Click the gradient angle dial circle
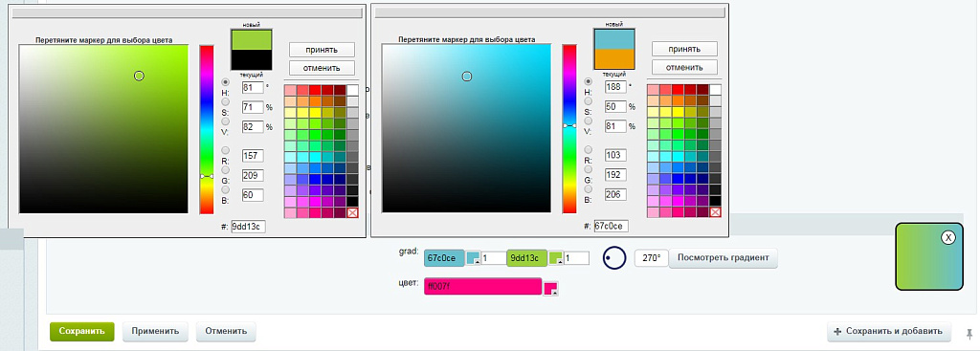This screenshot has width=980, height=351. tap(614, 258)
